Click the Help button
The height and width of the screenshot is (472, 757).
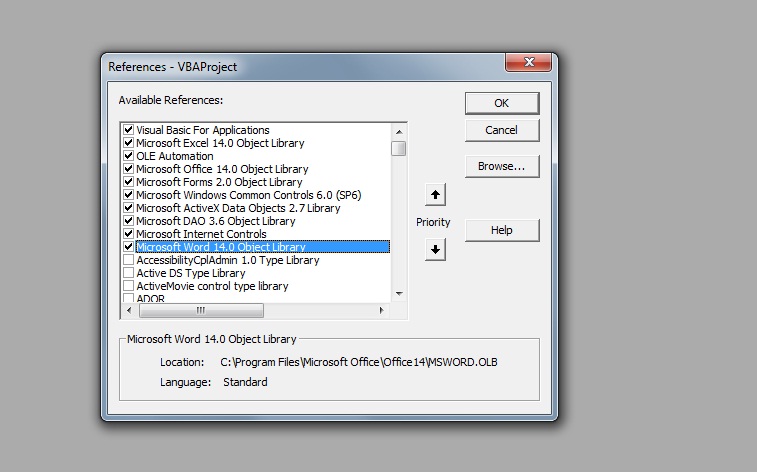[501, 230]
